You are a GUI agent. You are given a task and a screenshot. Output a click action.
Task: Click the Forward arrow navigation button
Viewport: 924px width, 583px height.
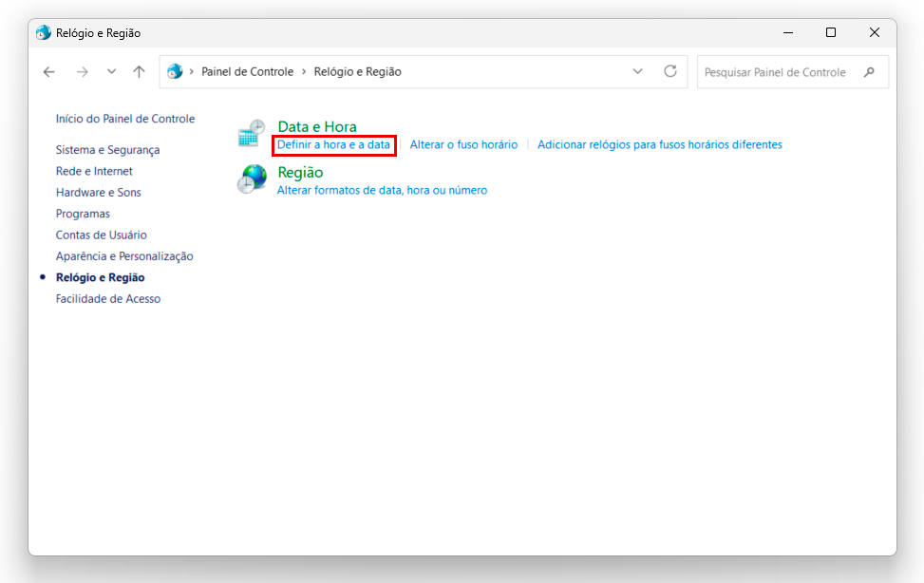click(x=82, y=72)
